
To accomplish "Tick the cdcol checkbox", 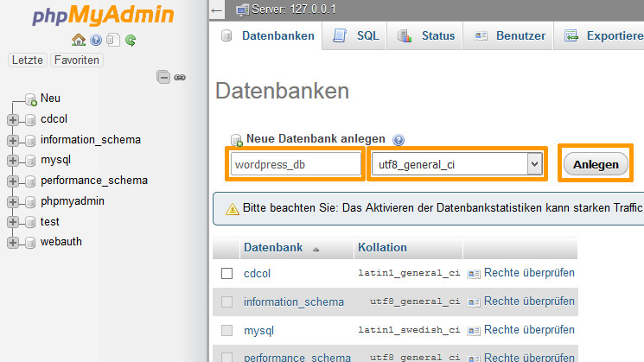I will [x=226, y=273].
